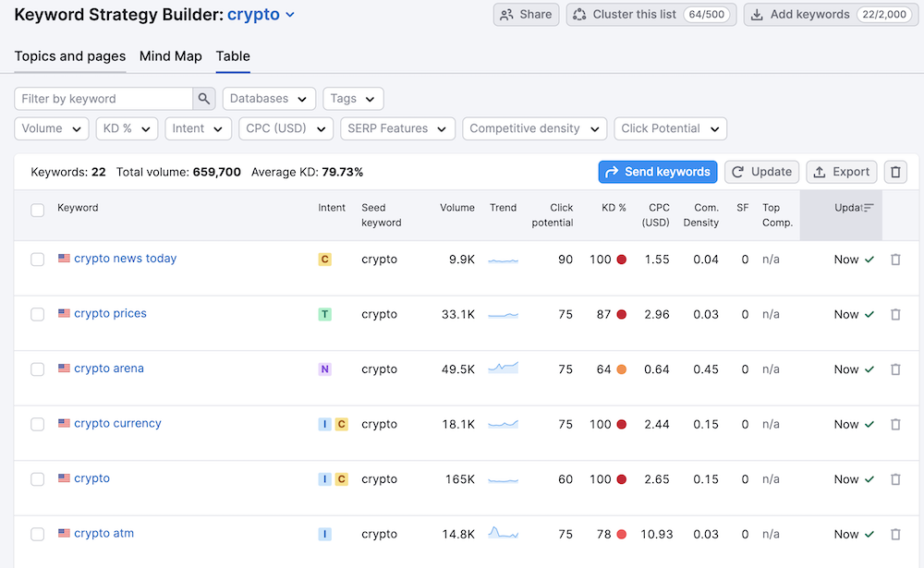Click the refresh Update icon
Viewport: 924px width, 568px height.
click(x=737, y=172)
